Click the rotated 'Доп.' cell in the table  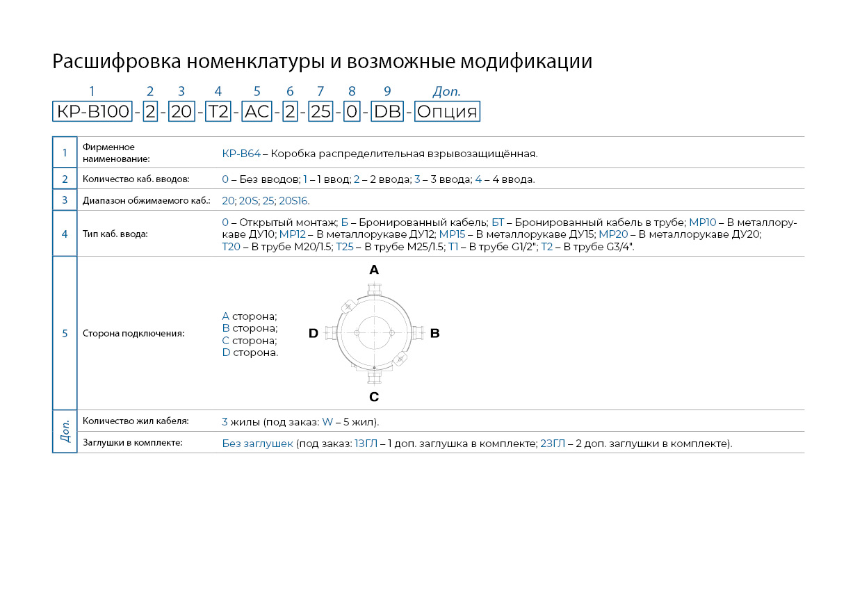[x=65, y=432]
